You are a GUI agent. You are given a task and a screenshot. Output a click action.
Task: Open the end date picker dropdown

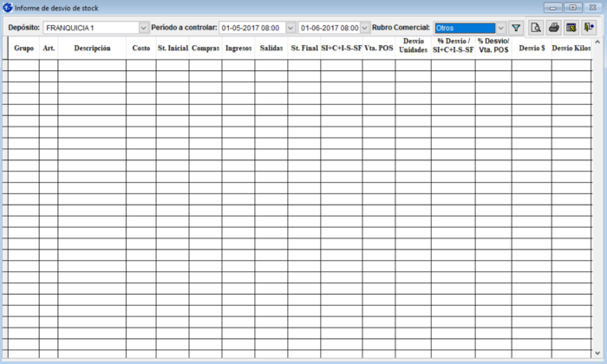point(364,28)
